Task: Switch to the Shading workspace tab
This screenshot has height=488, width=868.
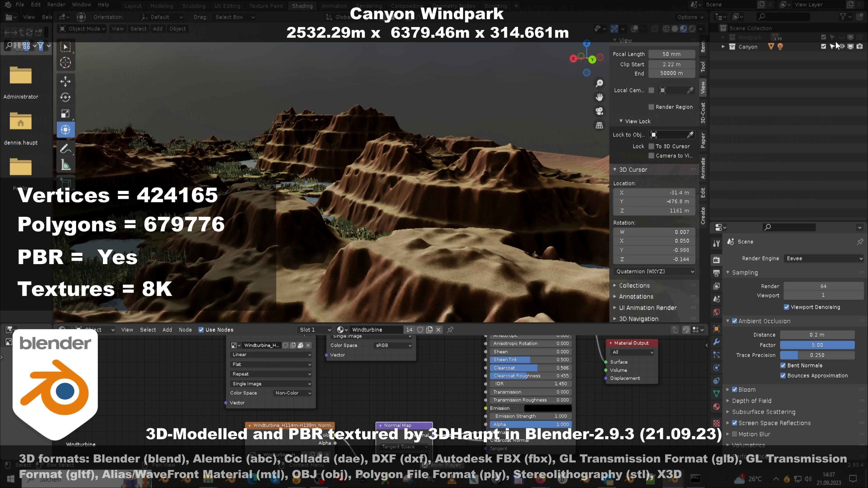Action: click(302, 6)
